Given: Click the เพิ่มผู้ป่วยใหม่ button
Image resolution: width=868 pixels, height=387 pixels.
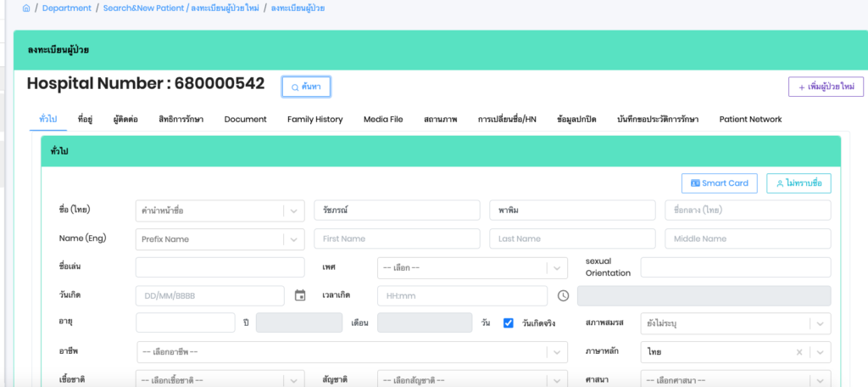Looking at the screenshot, I should click(826, 87).
